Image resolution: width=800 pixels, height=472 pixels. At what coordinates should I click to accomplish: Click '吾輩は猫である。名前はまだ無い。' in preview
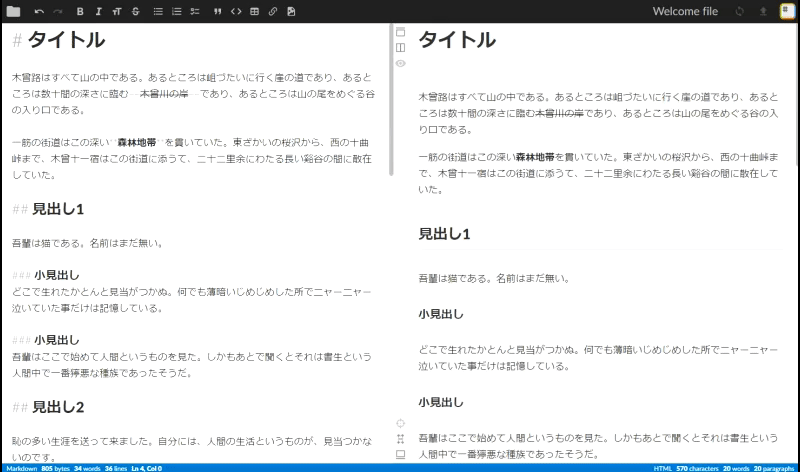(494, 279)
